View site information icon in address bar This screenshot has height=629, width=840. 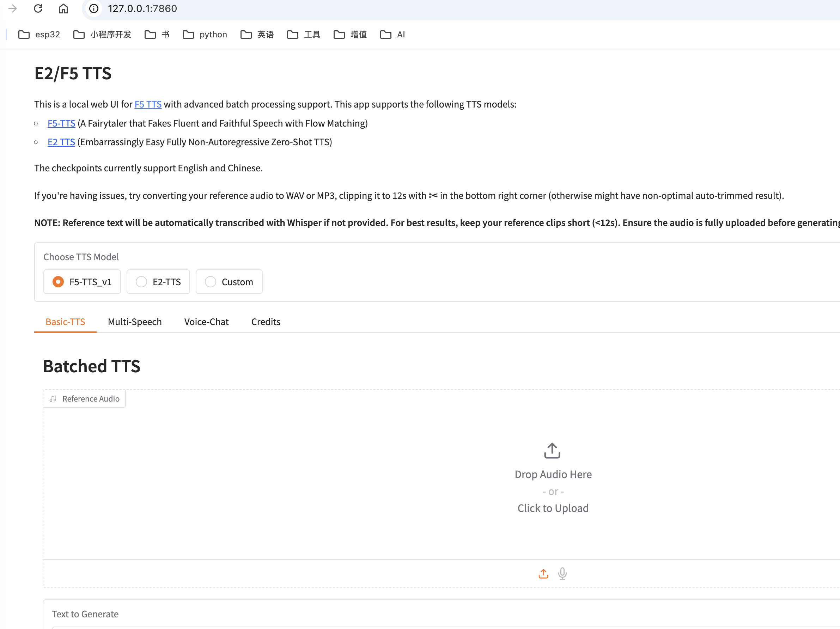pyautogui.click(x=94, y=8)
